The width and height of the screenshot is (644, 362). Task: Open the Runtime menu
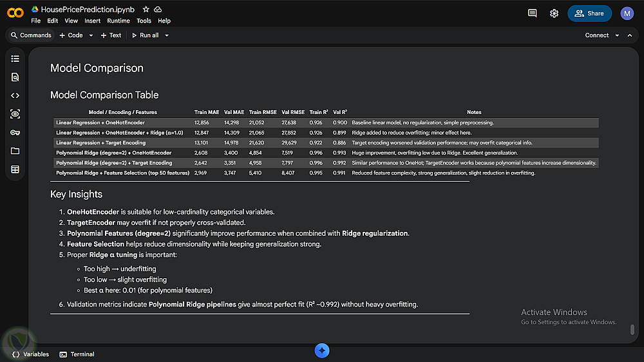tap(118, 21)
